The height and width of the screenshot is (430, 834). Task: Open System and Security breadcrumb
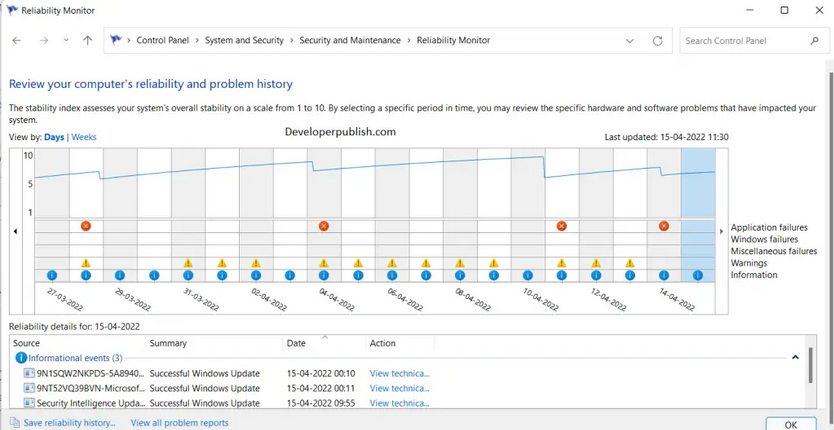[x=244, y=40]
